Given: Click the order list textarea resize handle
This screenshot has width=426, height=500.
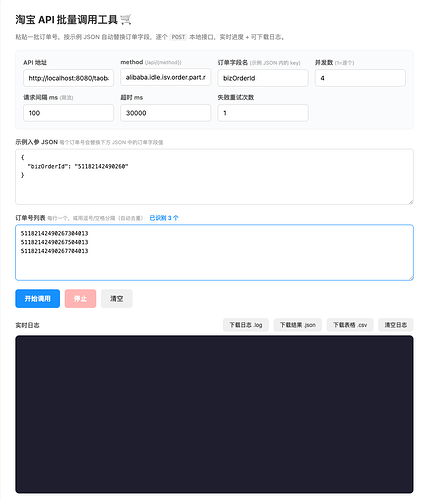Looking at the screenshot, I should [411, 277].
